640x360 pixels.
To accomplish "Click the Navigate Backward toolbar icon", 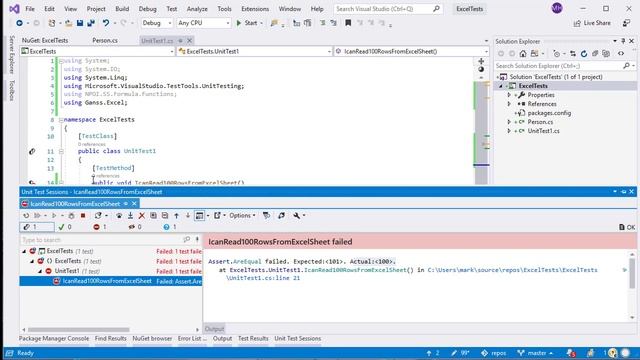I will point(19,23).
